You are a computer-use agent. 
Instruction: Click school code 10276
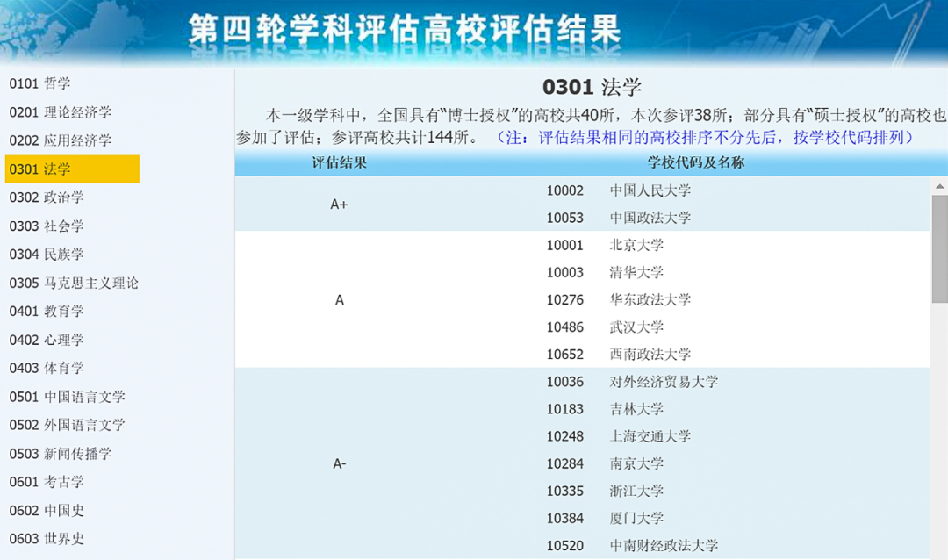coord(565,299)
